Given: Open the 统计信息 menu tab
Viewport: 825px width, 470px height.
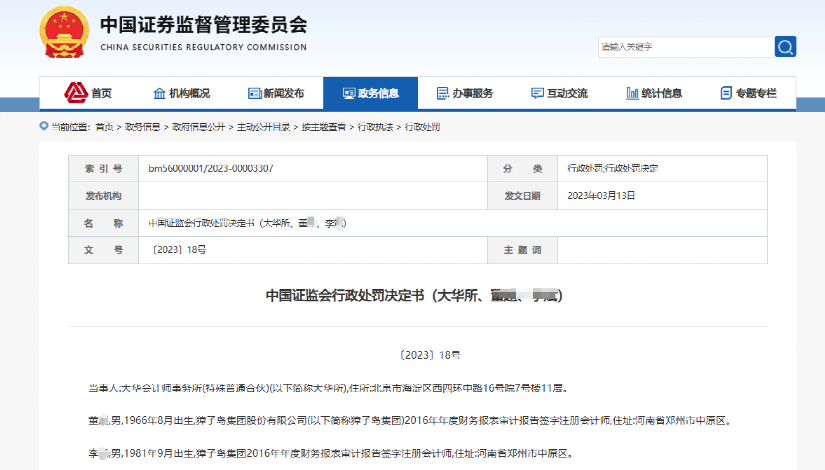Looking at the screenshot, I should click(x=654, y=93).
